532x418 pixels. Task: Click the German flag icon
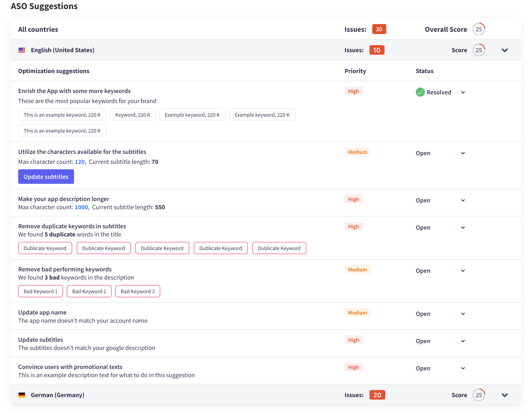(22, 395)
